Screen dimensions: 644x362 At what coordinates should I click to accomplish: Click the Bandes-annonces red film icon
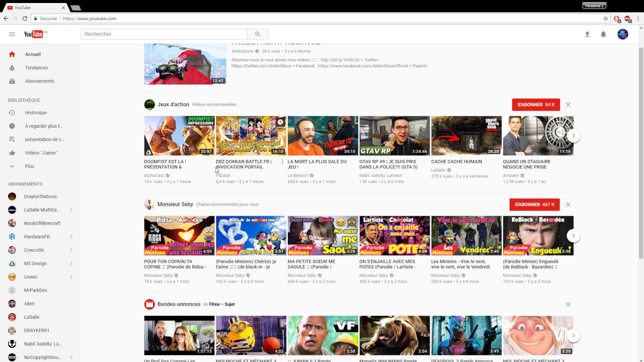[149, 304]
